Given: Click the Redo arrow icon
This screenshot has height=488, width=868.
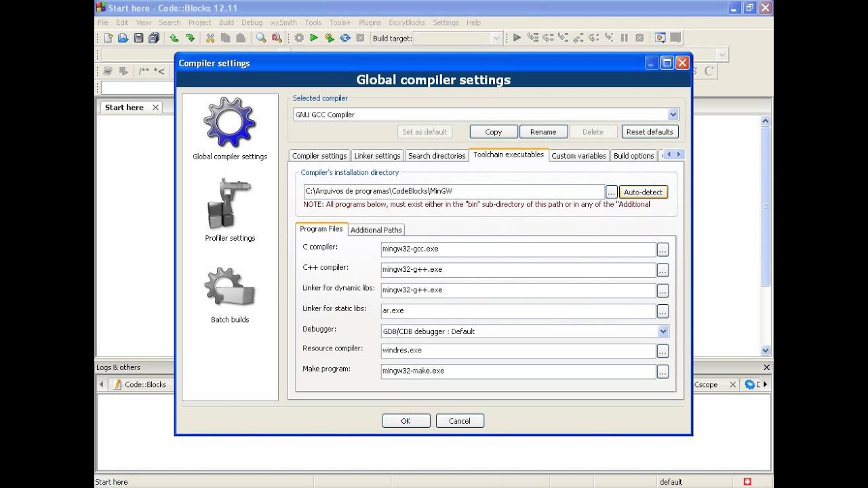Looking at the screenshot, I should [190, 38].
